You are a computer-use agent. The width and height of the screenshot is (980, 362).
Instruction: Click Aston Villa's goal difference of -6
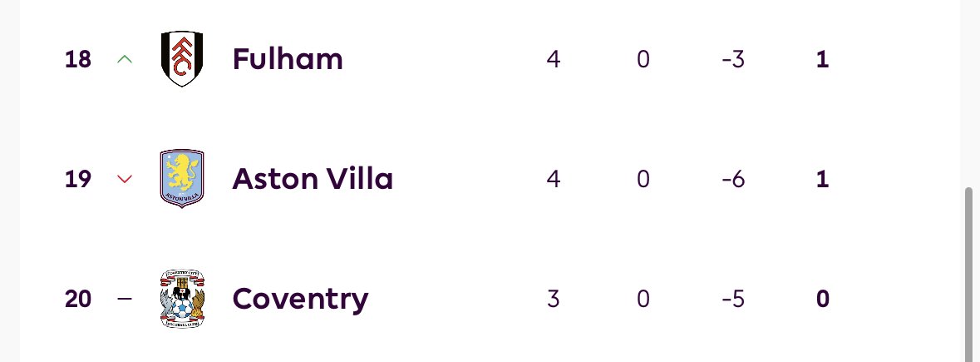pyautogui.click(x=733, y=179)
